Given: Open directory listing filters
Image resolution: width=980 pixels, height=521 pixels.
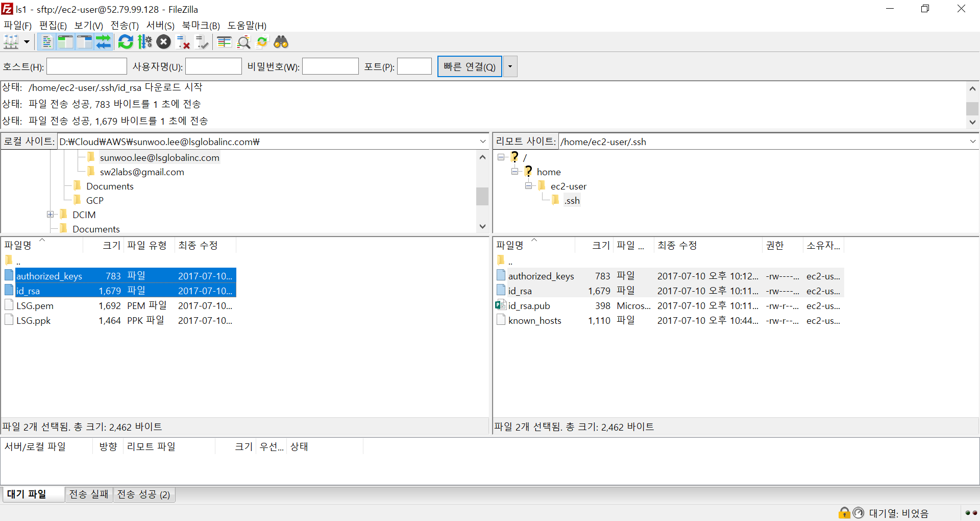Looking at the screenshot, I should pos(224,42).
